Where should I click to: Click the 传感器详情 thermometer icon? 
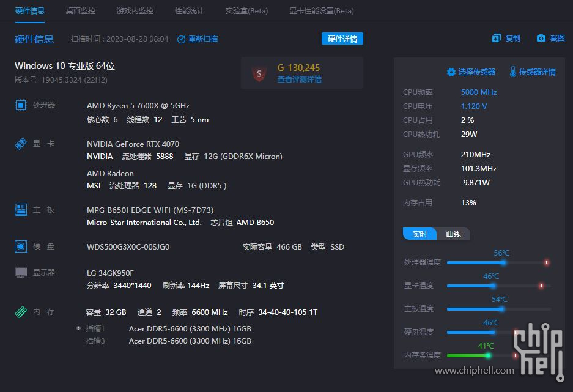pyautogui.click(x=513, y=72)
